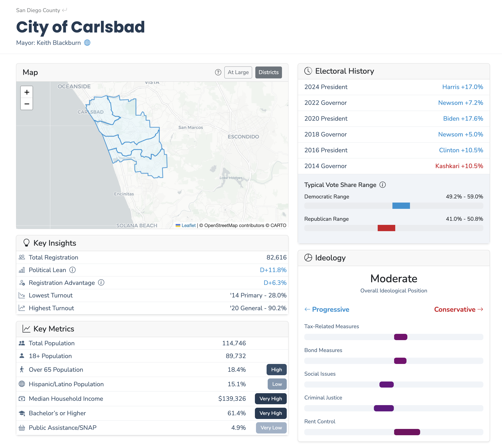The image size is (502, 448).
Task: Click the Very High badge for Median Household Income
Action: tap(270, 399)
